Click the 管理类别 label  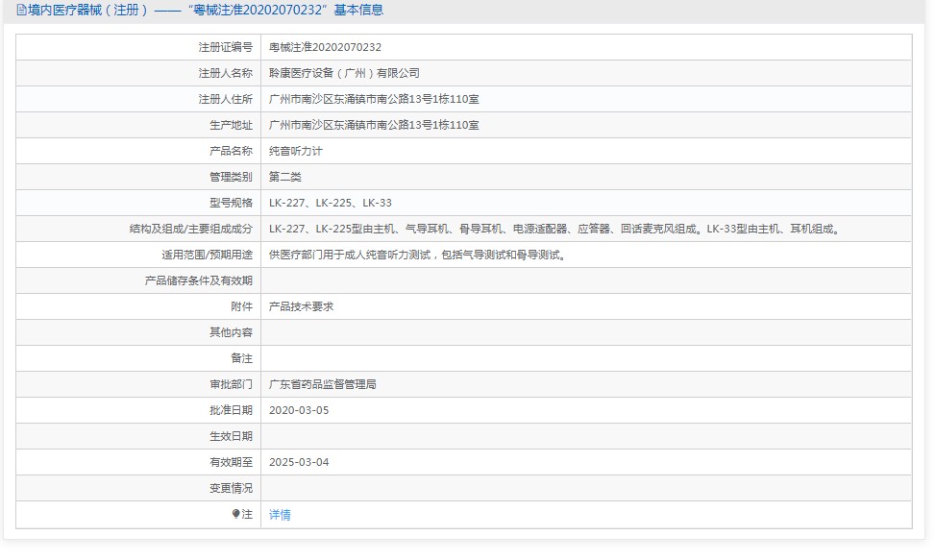click(231, 177)
